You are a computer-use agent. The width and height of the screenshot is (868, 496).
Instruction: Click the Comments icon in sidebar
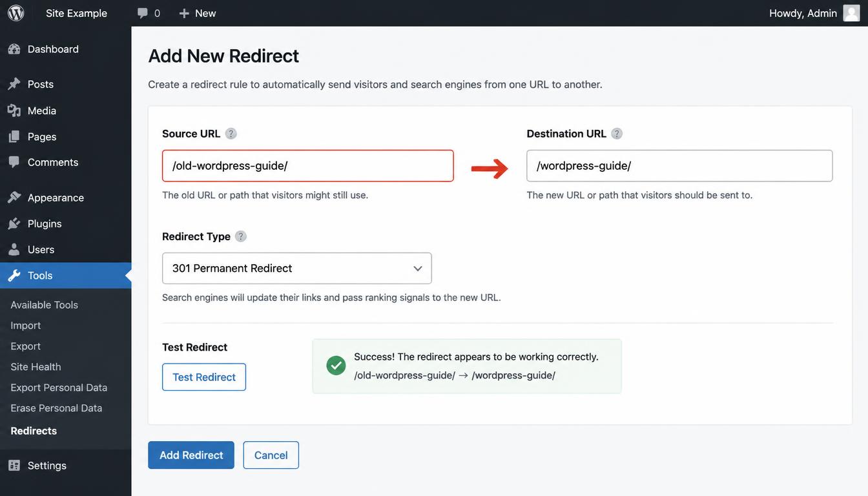pos(14,162)
